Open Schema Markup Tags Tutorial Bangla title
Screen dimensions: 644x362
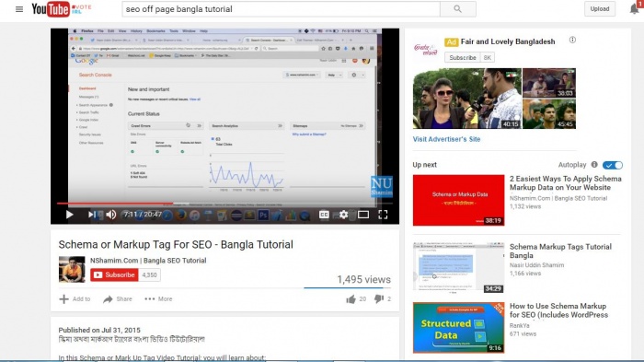point(560,251)
